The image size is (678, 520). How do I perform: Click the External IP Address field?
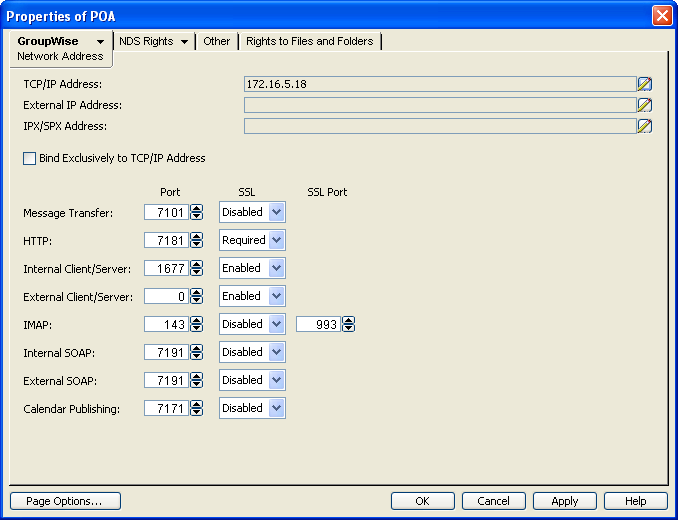pyautogui.click(x=440, y=105)
